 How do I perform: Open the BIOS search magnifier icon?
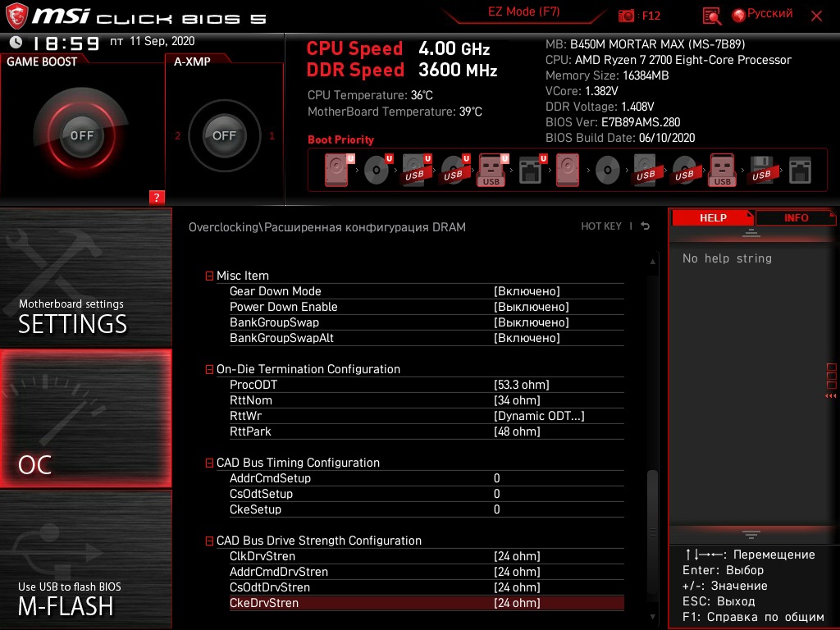(x=711, y=16)
